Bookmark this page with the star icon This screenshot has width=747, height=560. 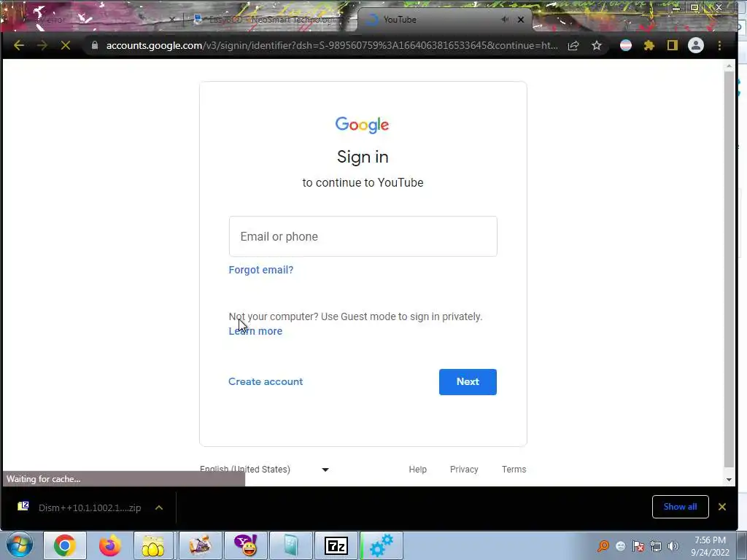[x=597, y=46]
